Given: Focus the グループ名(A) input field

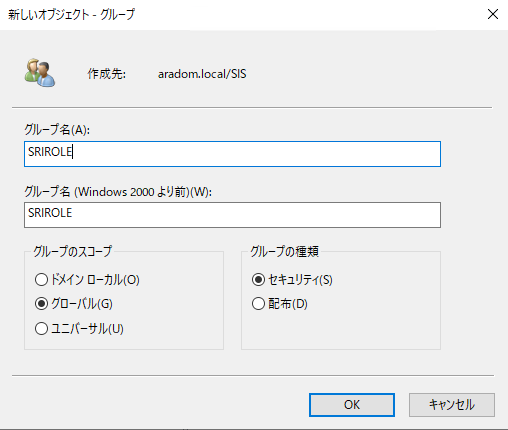Looking at the screenshot, I should coord(232,154).
